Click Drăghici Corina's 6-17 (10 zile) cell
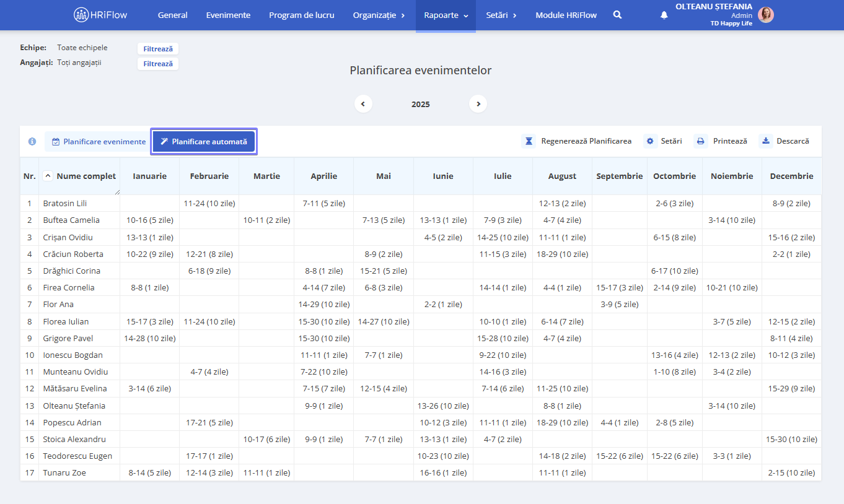This screenshot has width=844, height=504. click(675, 271)
